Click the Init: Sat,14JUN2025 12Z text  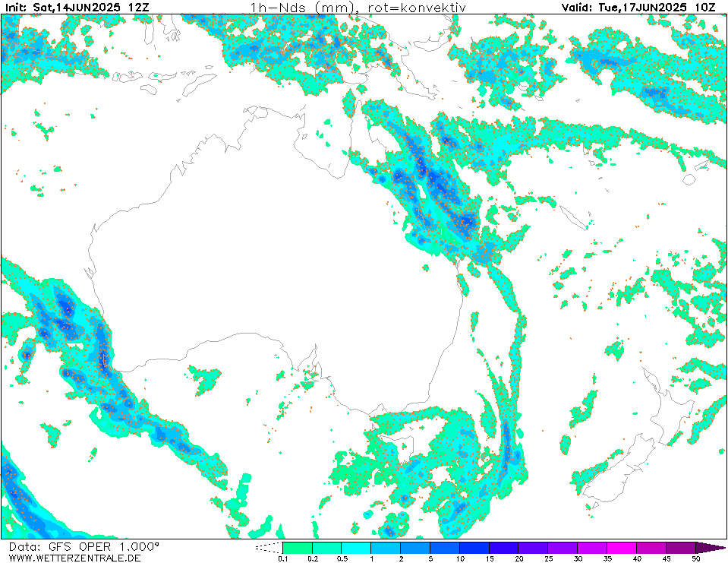coord(77,7)
